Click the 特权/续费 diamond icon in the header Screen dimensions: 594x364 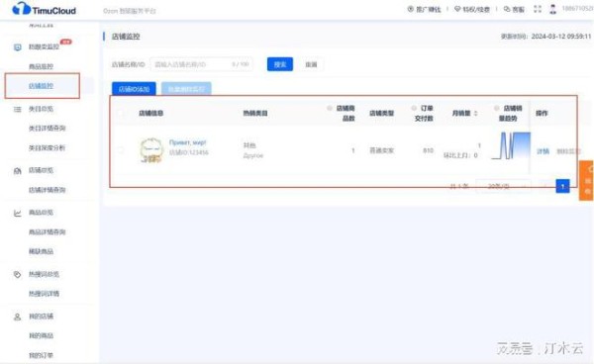(x=457, y=9)
